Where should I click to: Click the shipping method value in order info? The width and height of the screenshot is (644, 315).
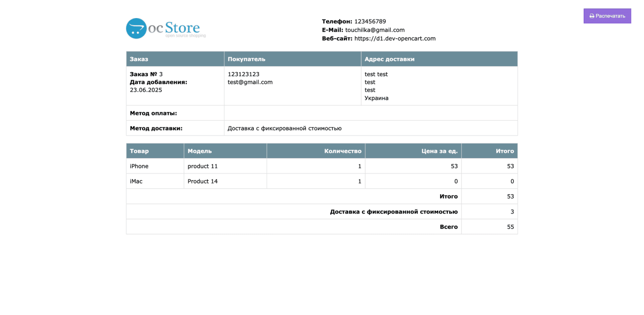(285, 128)
